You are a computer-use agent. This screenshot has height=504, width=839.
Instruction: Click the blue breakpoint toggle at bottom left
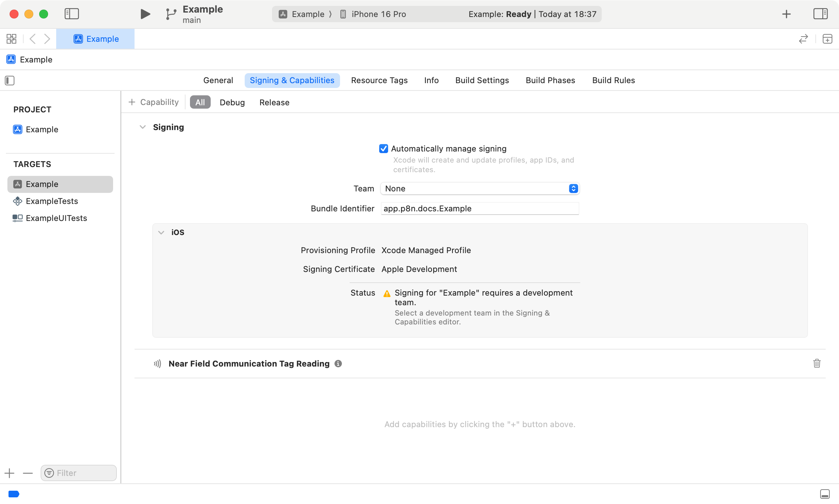coord(14,494)
